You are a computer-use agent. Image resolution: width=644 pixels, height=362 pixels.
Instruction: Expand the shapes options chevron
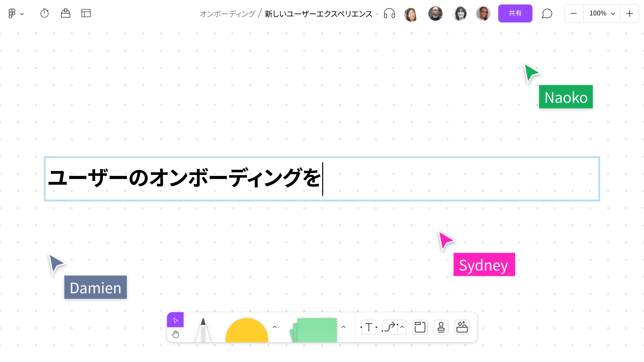(275, 327)
